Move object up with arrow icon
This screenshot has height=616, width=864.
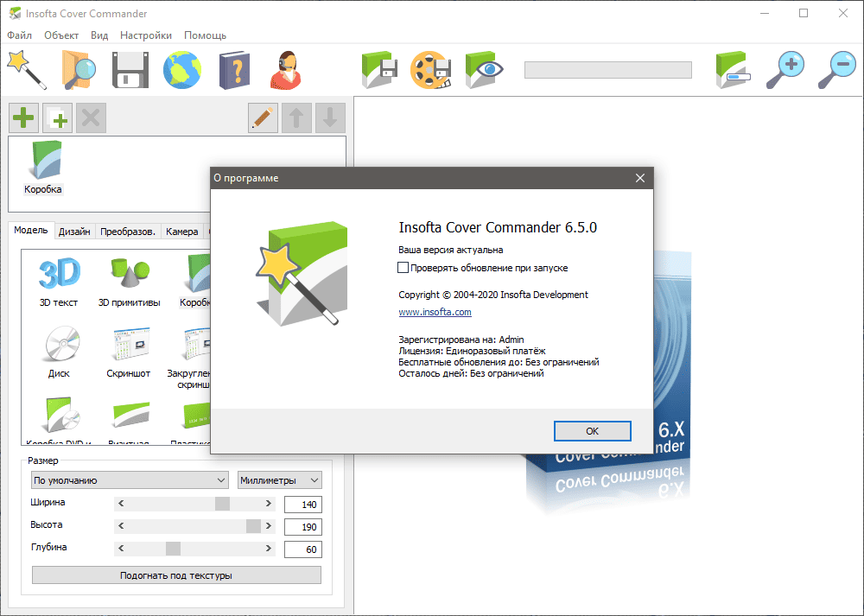click(296, 117)
